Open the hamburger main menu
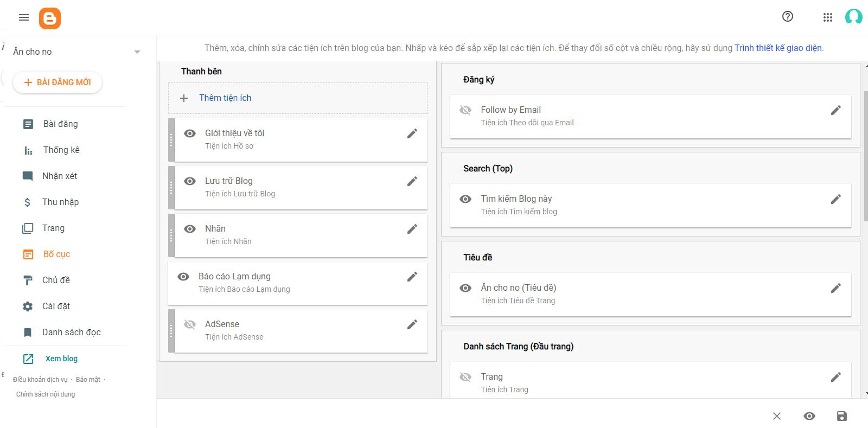Screen dimensions: 868x428 click(x=24, y=17)
